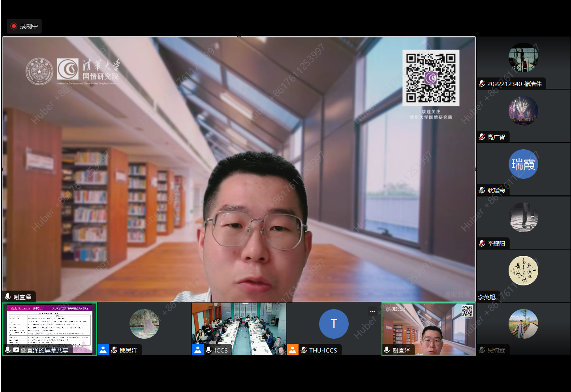
Task: Click the QR code in the main video
Action: [x=431, y=78]
